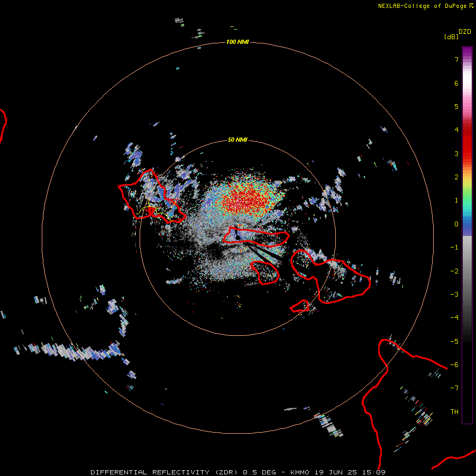The width and height of the screenshot is (476, 476).
Task: Click the positive 5 scale value
Action: [456, 106]
